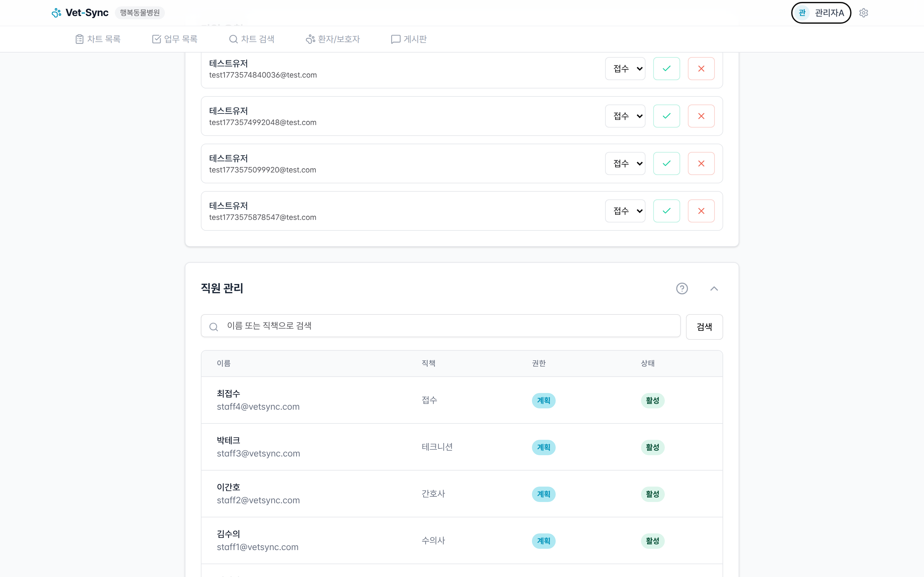Open the 환자/보호자 tab
Screen dimensions: 924x577
333,39
